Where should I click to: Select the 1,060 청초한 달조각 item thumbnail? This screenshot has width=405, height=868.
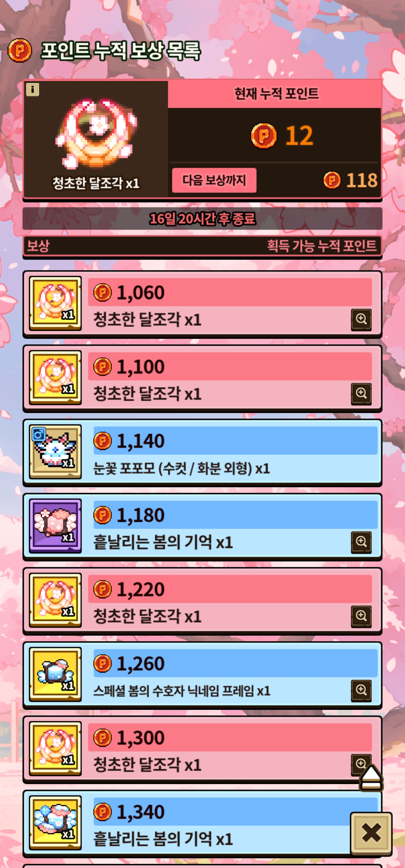pyautogui.click(x=55, y=303)
